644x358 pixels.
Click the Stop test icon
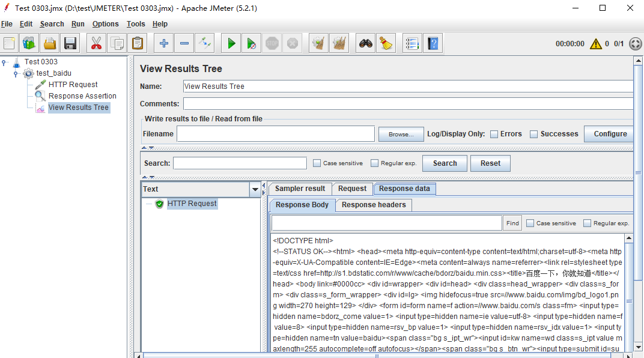click(x=272, y=43)
